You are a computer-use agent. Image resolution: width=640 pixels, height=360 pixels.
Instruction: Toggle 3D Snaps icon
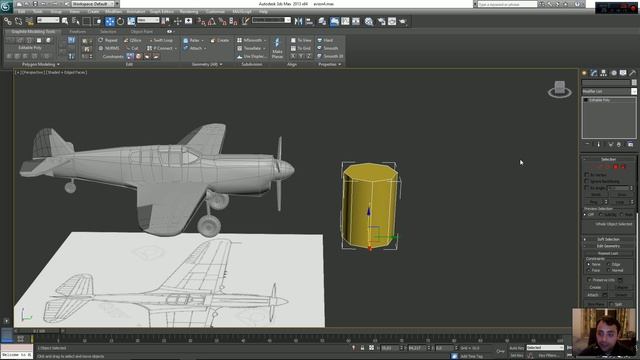click(x=201, y=21)
